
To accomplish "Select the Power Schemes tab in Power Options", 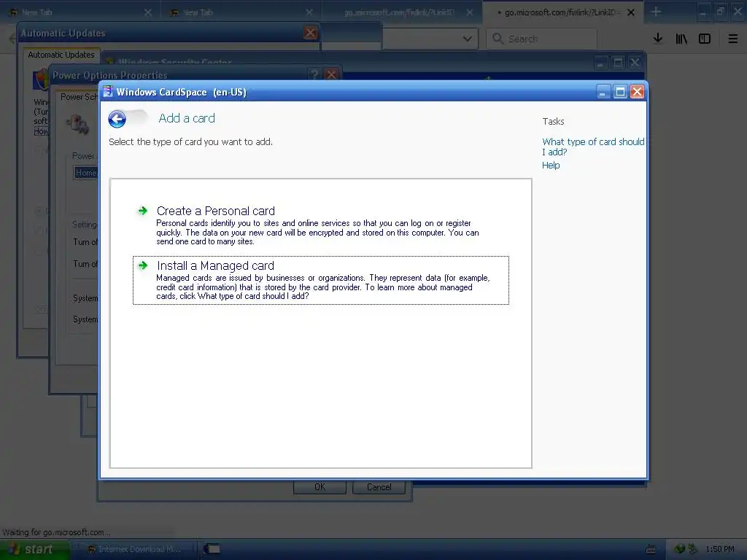I will pos(79,97).
